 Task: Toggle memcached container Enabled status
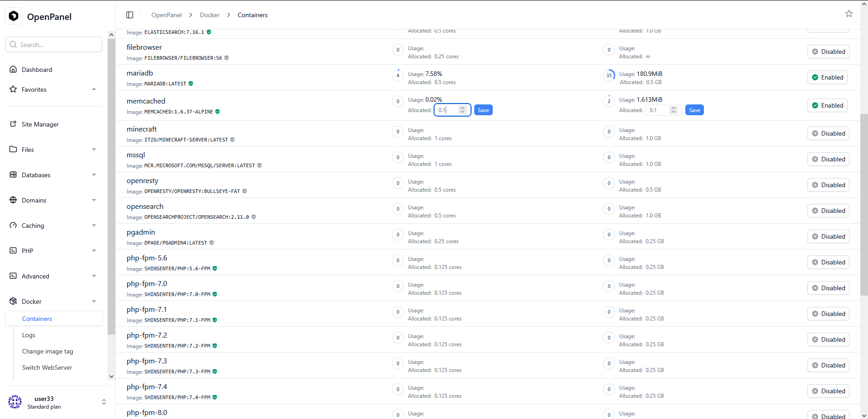pos(827,105)
